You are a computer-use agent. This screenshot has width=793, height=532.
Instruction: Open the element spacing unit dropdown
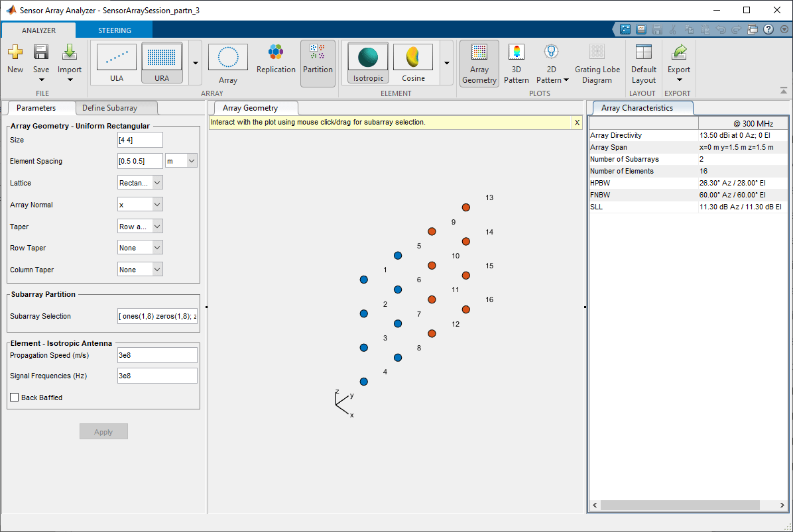(192, 161)
